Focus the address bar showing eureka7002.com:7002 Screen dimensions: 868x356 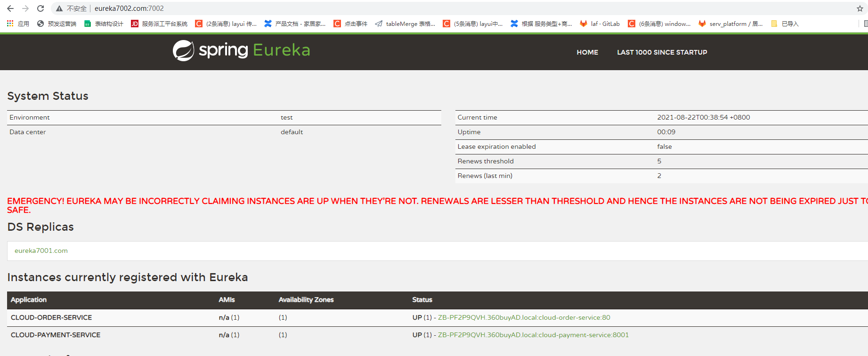(x=129, y=8)
